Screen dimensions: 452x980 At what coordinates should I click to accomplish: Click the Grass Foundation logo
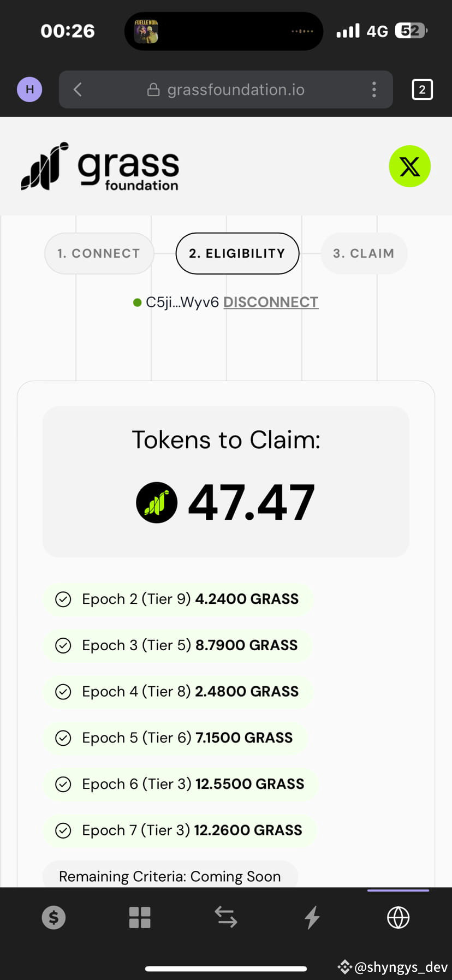click(100, 167)
